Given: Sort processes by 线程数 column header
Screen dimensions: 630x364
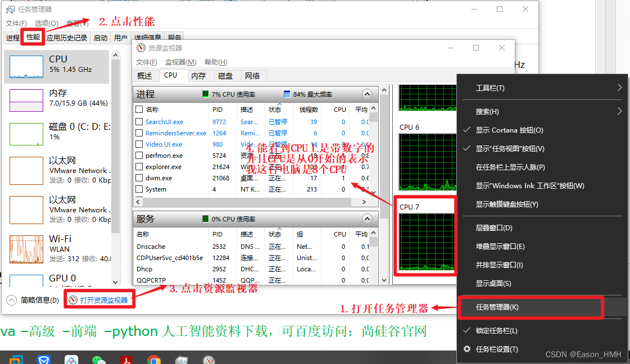Looking at the screenshot, I should tap(309, 110).
